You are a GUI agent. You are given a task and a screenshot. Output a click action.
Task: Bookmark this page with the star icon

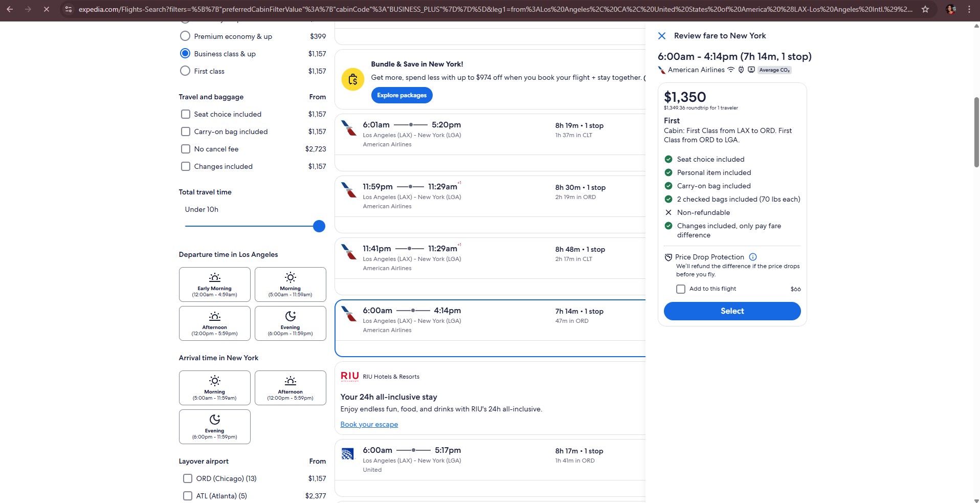[925, 9]
